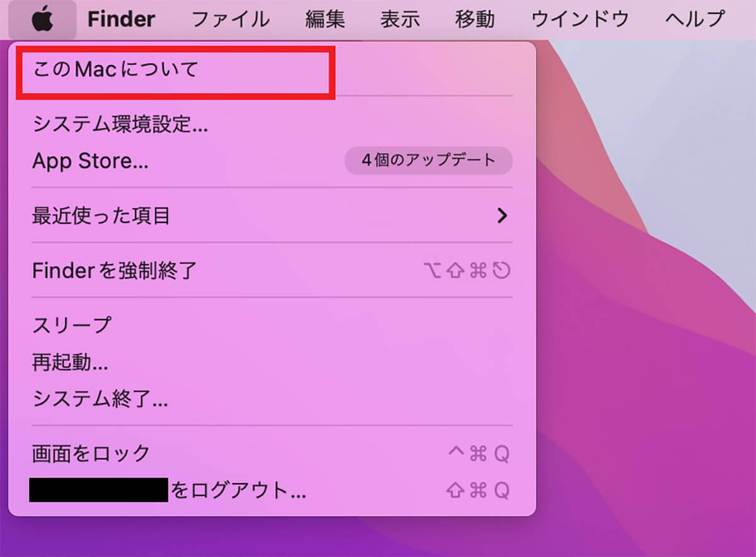Open the ウインドウ menu
This screenshot has height=557, width=756.
click(x=580, y=19)
